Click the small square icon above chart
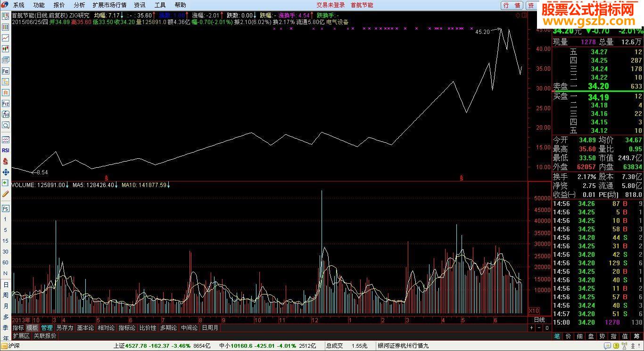 [x=524, y=15]
